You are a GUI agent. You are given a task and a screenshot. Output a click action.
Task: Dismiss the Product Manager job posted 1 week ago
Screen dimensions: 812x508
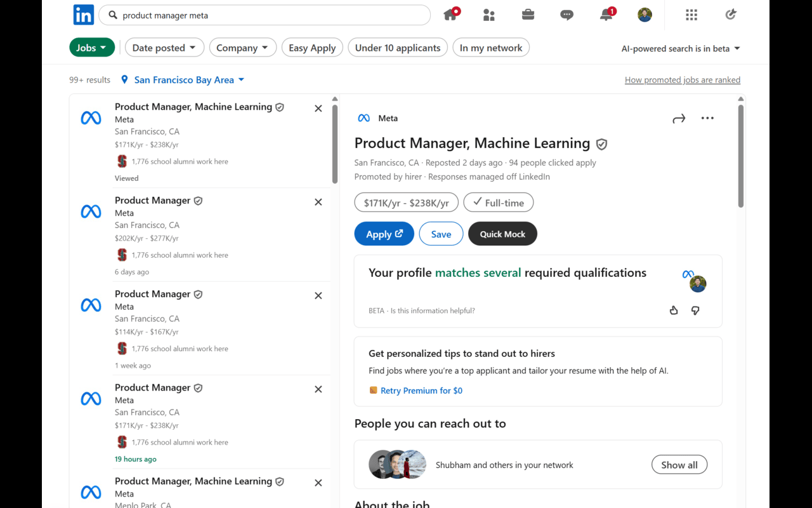[x=318, y=295]
